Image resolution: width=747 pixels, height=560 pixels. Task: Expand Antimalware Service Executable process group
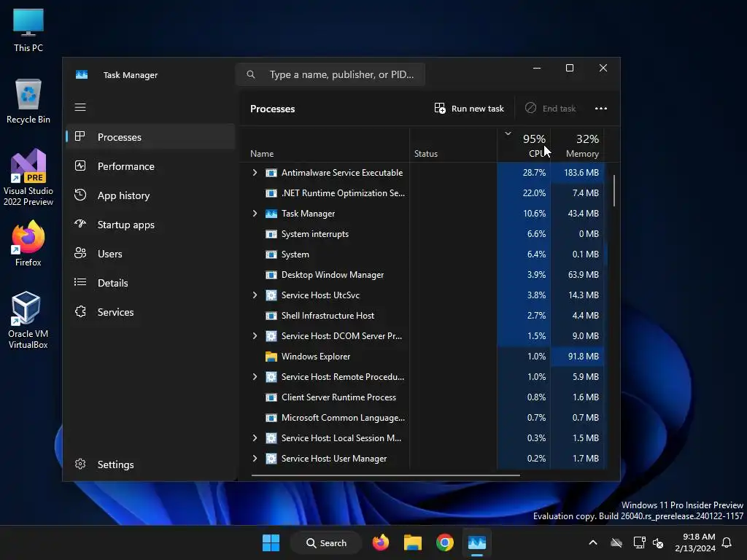pos(255,172)
